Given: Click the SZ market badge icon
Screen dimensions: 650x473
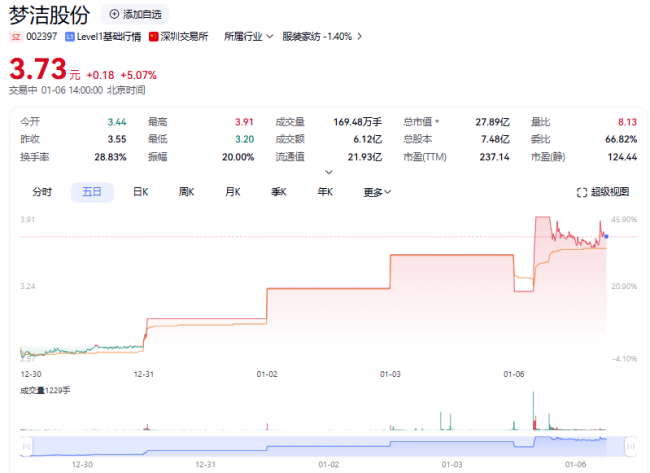Looking at the screenshot, I should tap(16, 37).
